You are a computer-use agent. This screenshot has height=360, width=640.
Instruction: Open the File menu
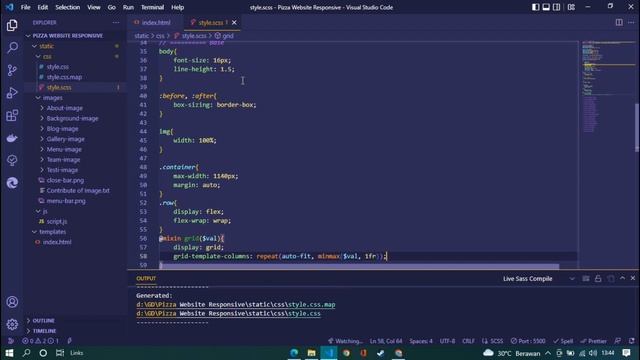(x=25, y=7)
